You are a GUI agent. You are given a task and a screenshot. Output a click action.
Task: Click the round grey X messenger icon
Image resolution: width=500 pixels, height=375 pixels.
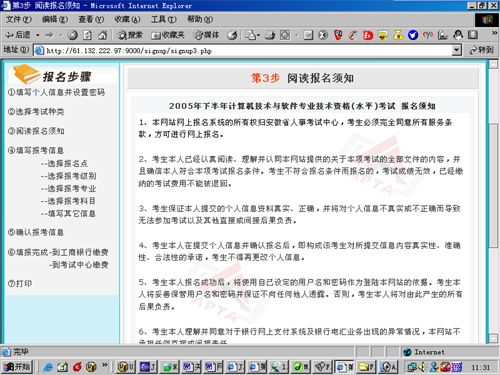[x=323, y=35]
